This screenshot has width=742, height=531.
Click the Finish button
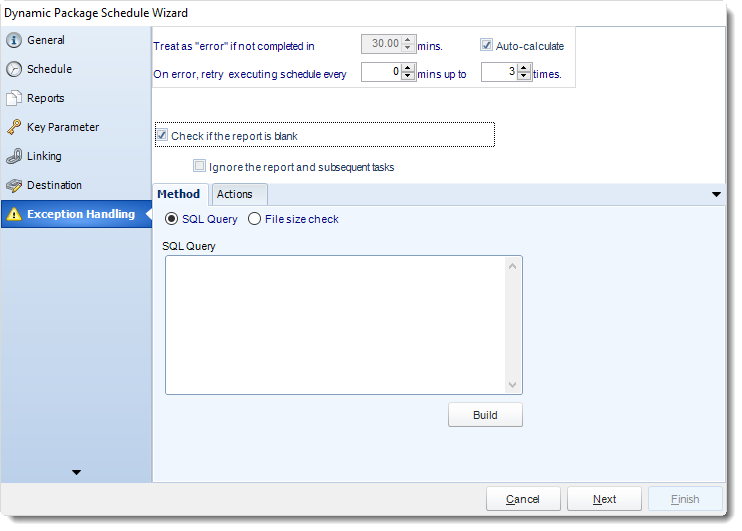pyautogui.click(x=686, y=499)
